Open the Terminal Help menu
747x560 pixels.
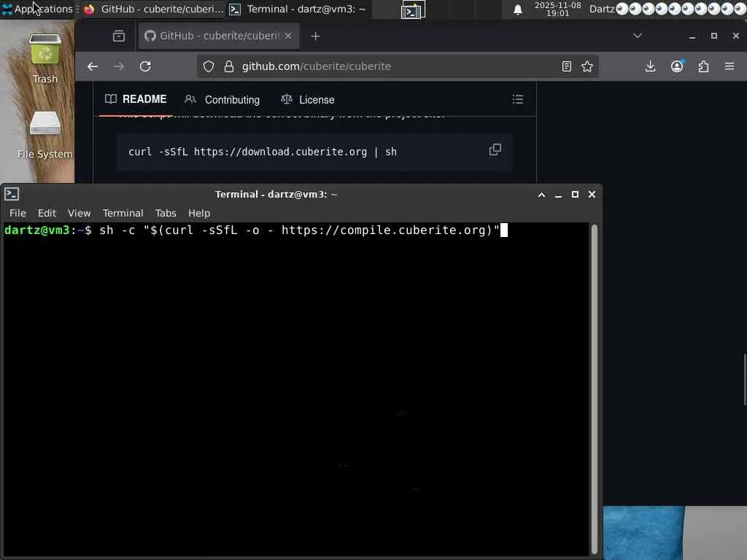pyautogui.click(x=198, y=213)
